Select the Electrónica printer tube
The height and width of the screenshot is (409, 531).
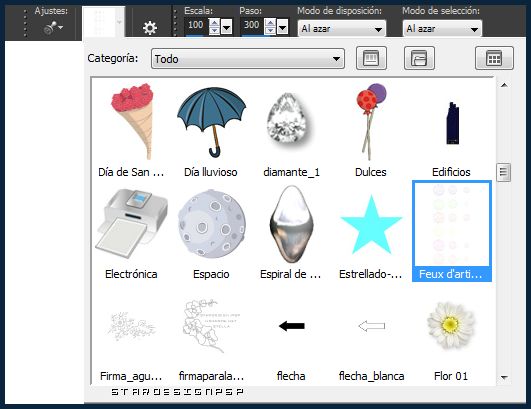click(x=131, y=233)
